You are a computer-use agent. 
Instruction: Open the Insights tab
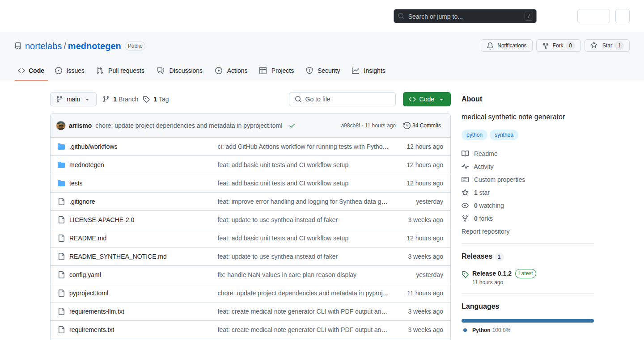point(369,71)
